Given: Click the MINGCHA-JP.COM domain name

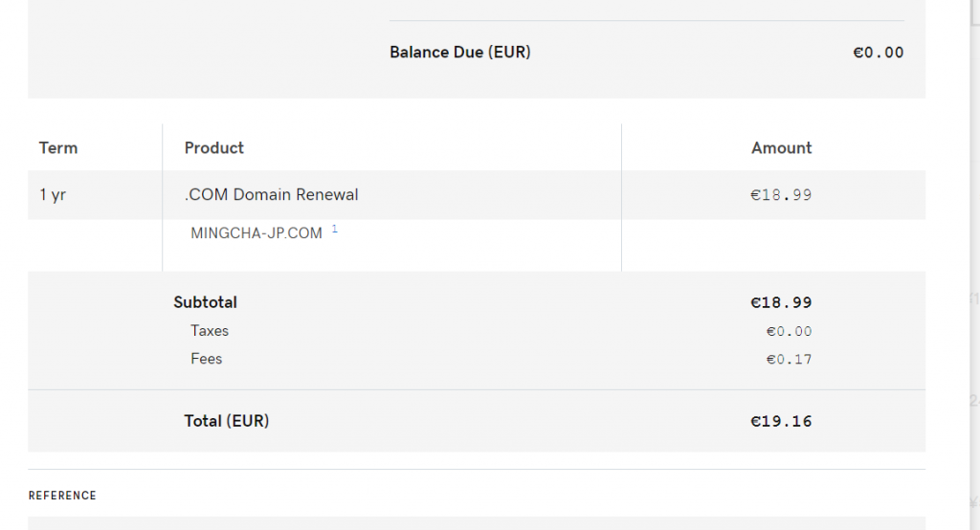Looking at the screenshot, I should coord(256,233).
